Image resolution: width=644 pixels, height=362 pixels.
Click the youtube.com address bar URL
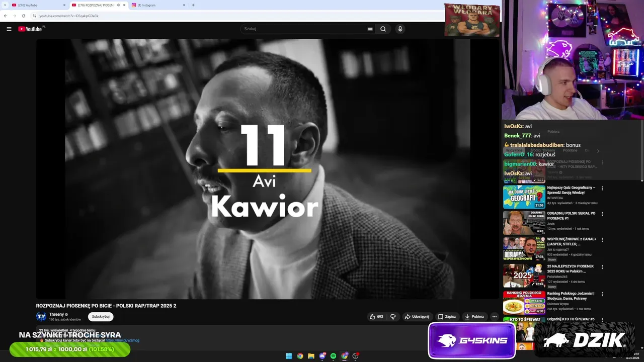[x=69, y=16]
